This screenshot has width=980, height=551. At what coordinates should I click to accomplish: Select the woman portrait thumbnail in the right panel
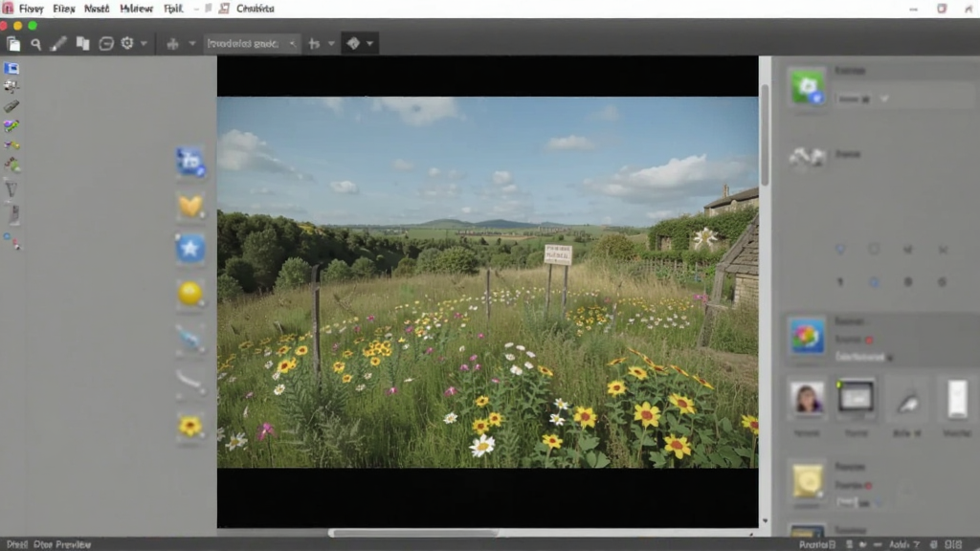(807, 398)
